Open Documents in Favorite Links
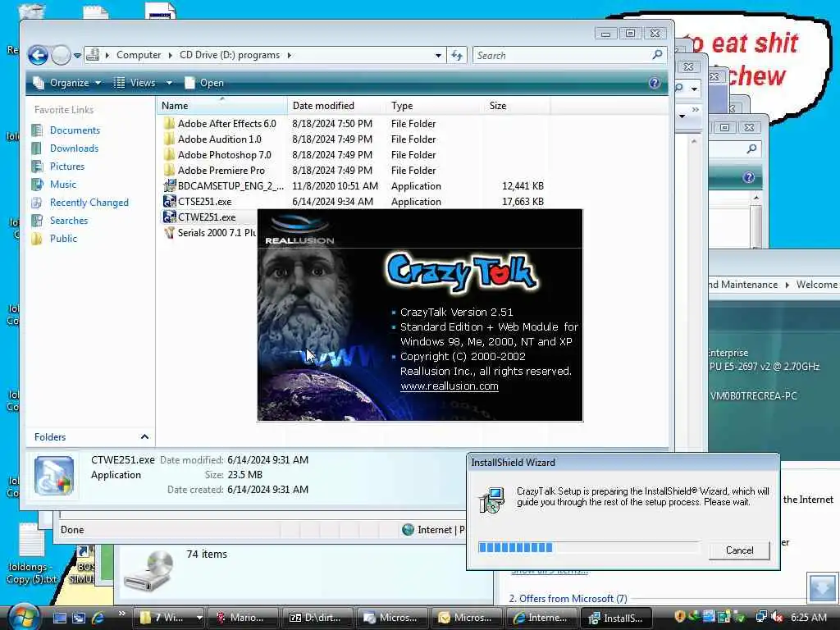 [75, 130]
